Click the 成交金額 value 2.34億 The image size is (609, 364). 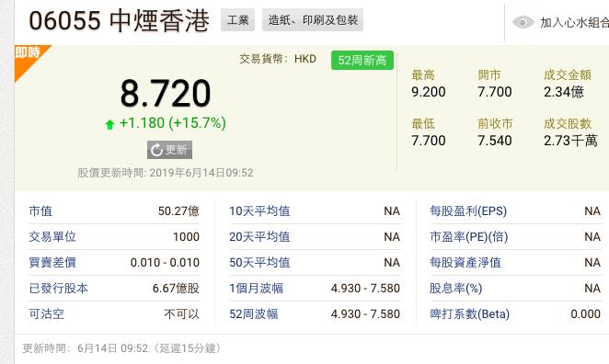564,92
